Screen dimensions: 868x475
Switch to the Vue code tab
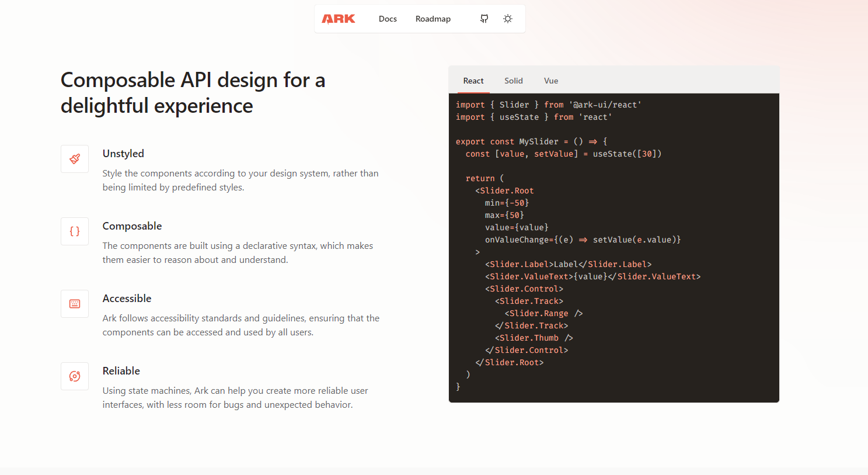click(551, 81)
